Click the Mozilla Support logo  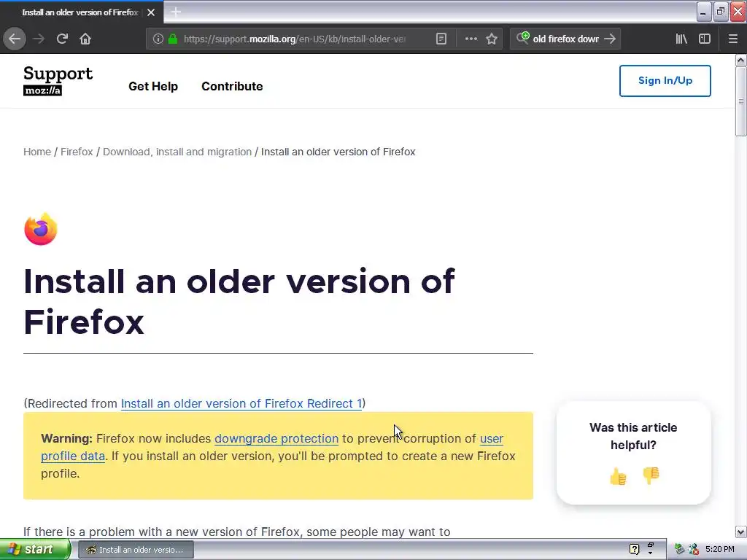(58, 80)
